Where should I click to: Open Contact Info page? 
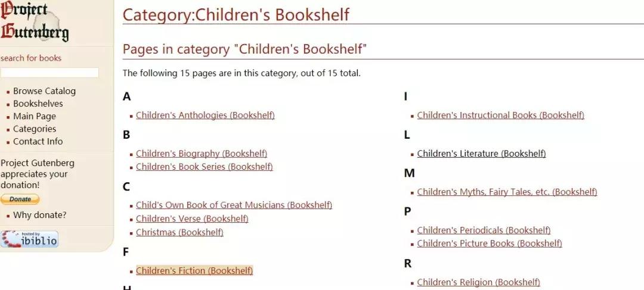click(38, 141)
